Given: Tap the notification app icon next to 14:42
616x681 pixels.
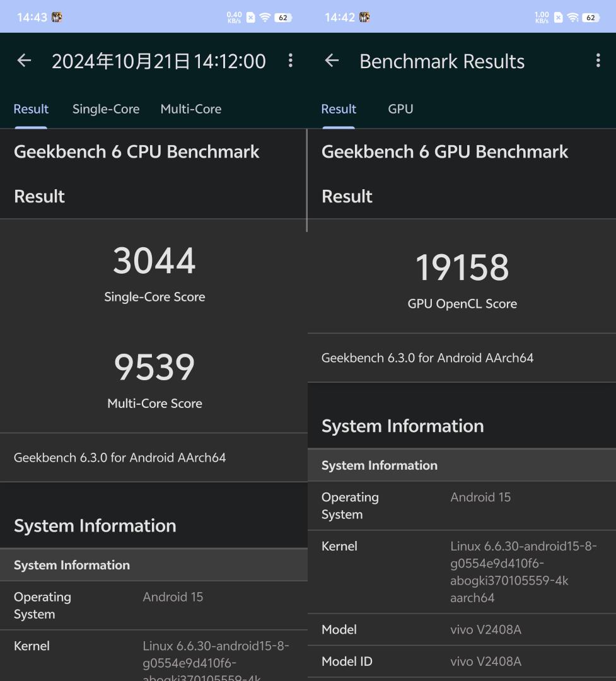Looking at the screenshot, I should 364,17.
